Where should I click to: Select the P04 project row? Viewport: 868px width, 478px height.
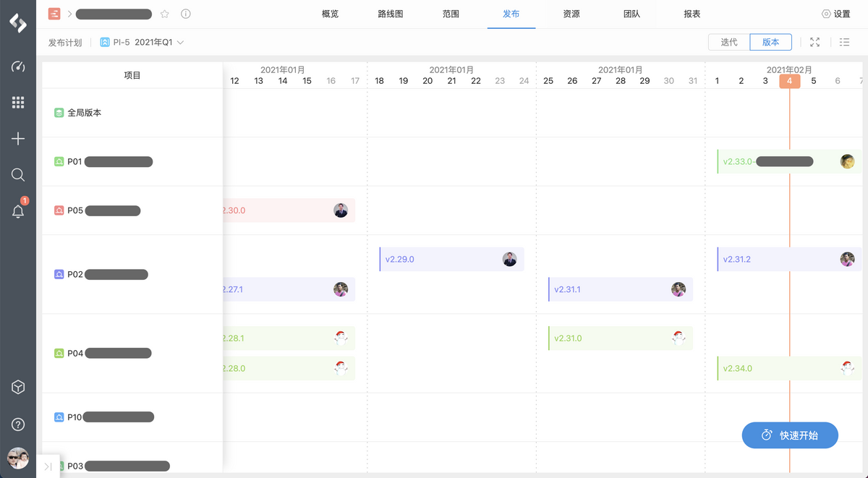(132, 354)
